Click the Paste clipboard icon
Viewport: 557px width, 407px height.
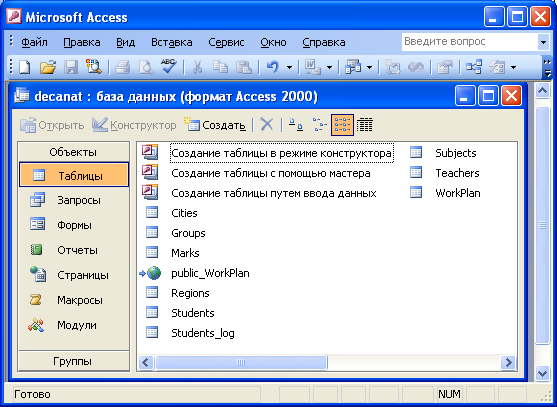244,67
